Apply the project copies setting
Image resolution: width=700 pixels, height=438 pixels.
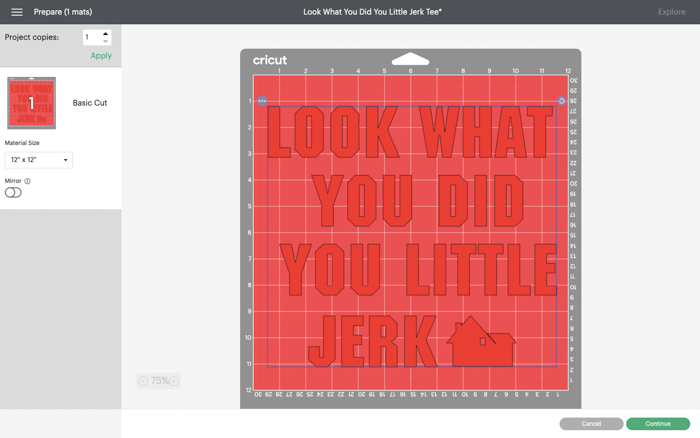(101, 56)
